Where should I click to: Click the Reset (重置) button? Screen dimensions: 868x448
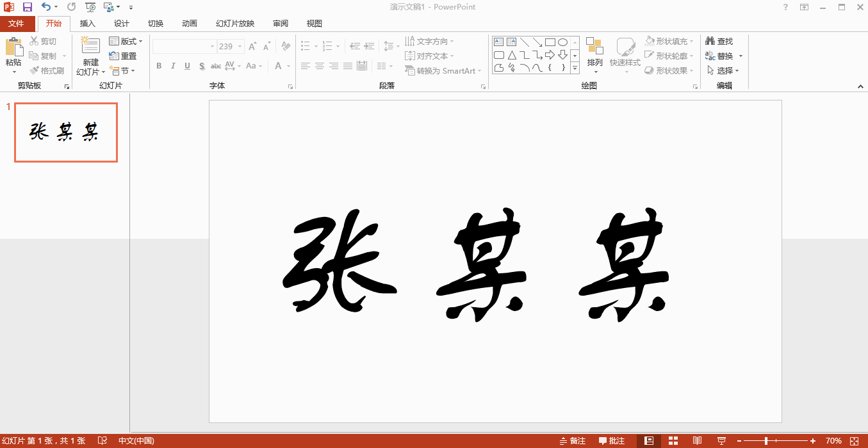point(123,56)
